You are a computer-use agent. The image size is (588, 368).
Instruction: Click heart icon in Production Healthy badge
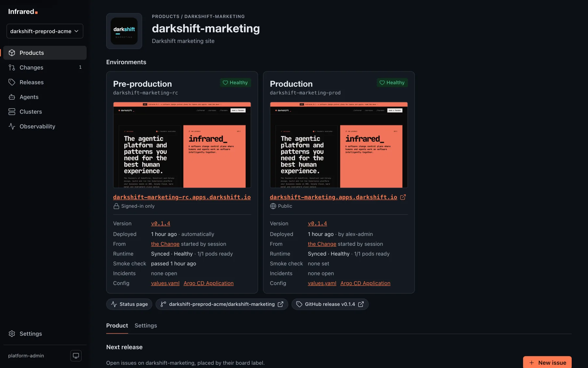coord(382,82)
